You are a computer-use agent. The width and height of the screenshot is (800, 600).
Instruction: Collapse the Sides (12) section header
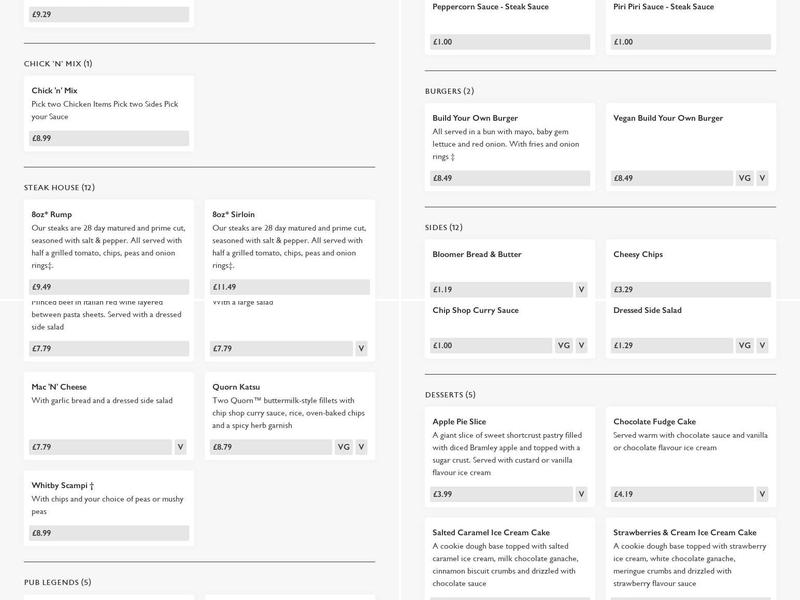tap(443, 228)
